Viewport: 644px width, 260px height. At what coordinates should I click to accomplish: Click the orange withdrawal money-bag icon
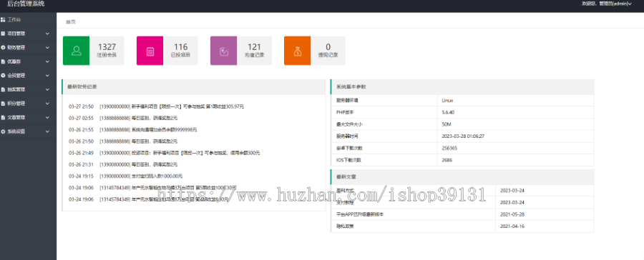tap(298, 51)
